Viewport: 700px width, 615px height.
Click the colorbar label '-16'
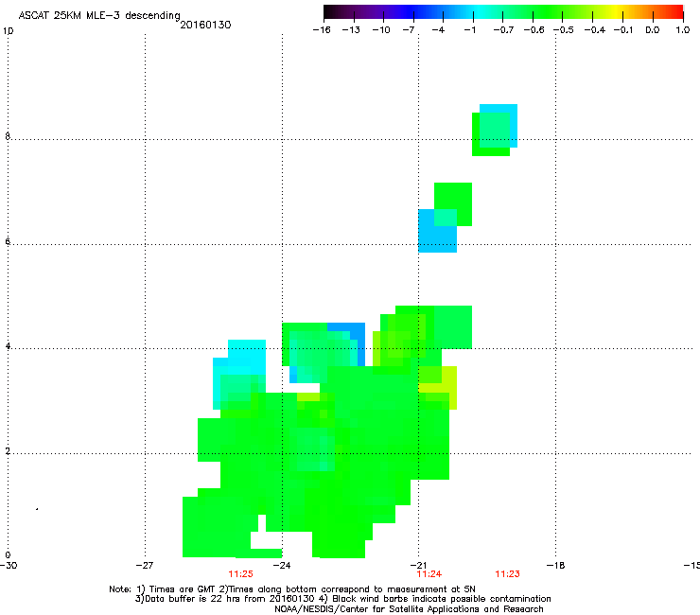point(322,30)
